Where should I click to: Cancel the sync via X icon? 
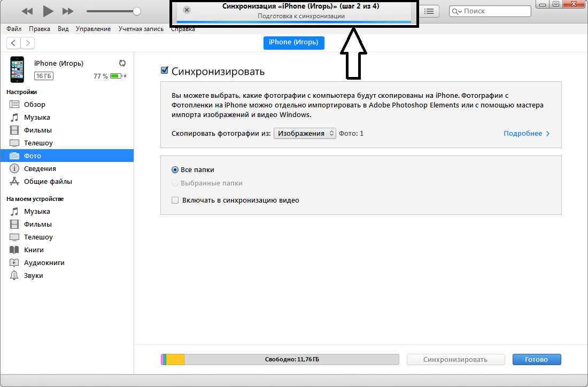coord(187,10)
